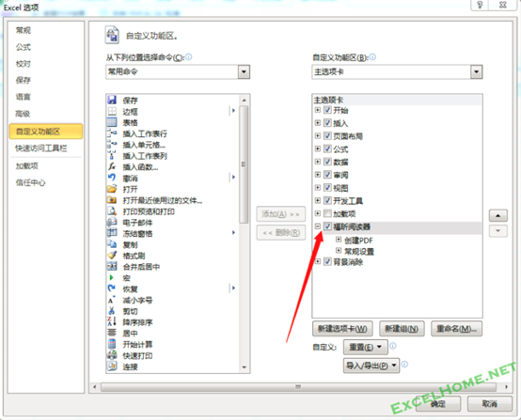This screenshot has height=420, width=521.
Task: Select the Borders (边框) command icon
Action: (x=112, y=111)
